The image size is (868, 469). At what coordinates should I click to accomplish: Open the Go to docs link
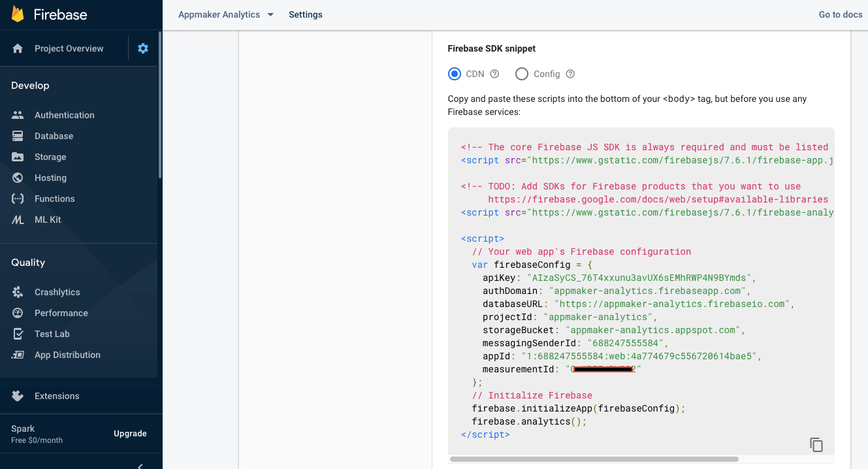840,14
